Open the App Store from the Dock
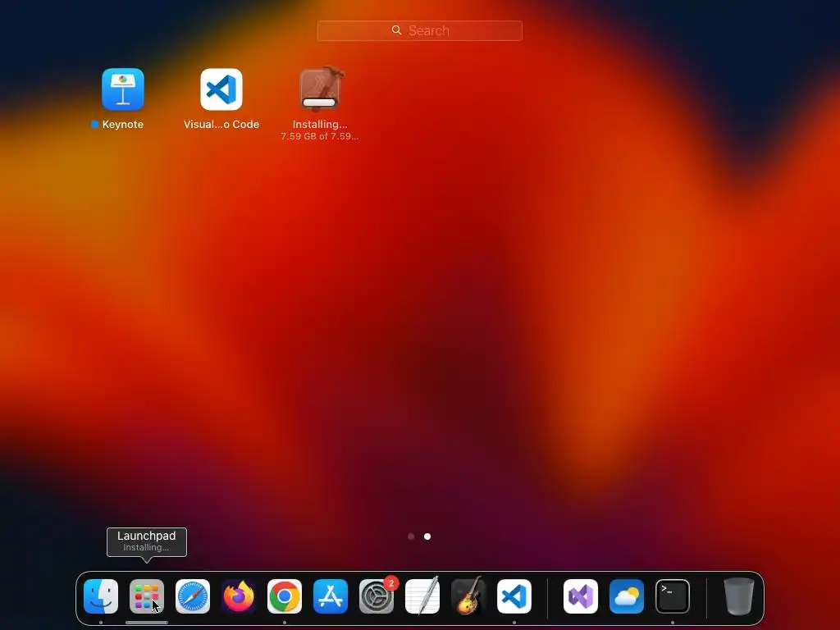The height and width of the screenshot is (630, 840). [x=331, y=596]
